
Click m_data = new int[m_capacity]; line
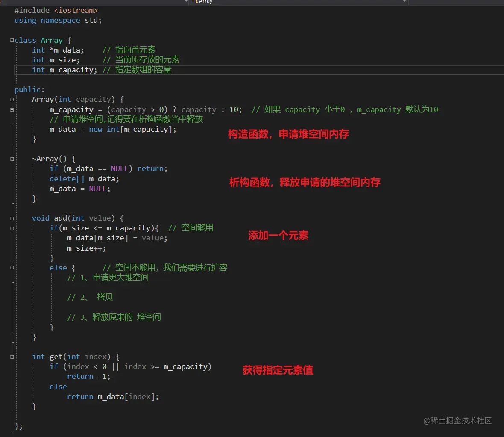(x=113, y=130)
